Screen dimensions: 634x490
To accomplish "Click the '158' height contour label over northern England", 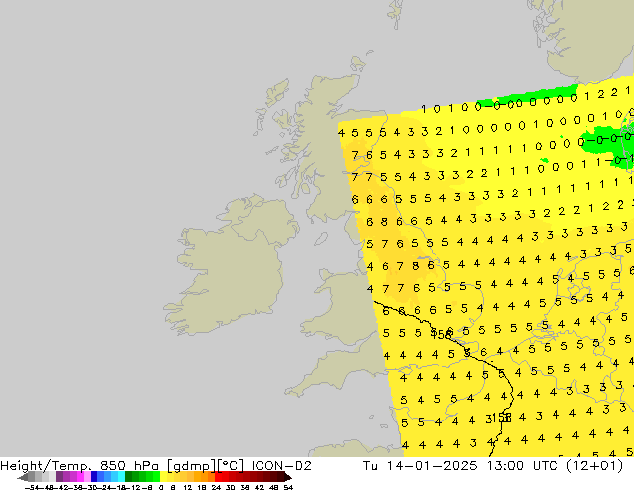I will [442, 335].
